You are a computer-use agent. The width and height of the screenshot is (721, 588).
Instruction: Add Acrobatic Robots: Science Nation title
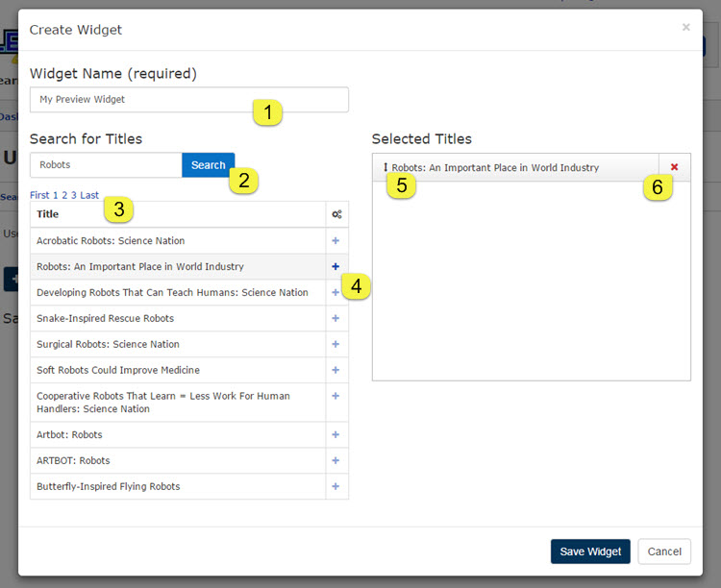[336, 240]
